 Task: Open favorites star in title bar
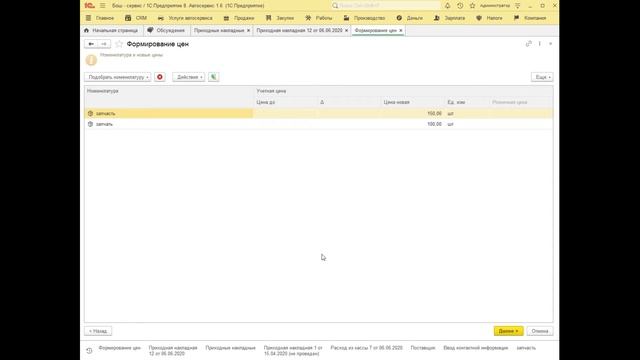(x=472, y=6)
